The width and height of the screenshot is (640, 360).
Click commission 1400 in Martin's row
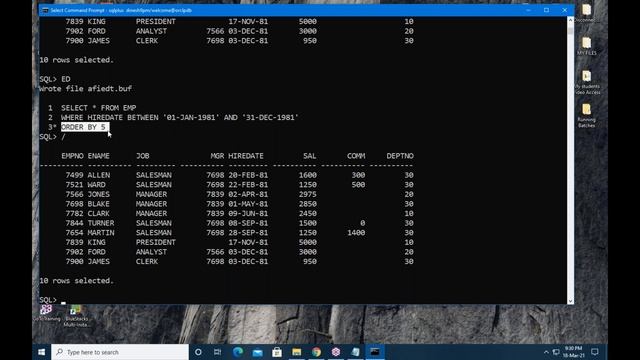[x=356, y=233]
